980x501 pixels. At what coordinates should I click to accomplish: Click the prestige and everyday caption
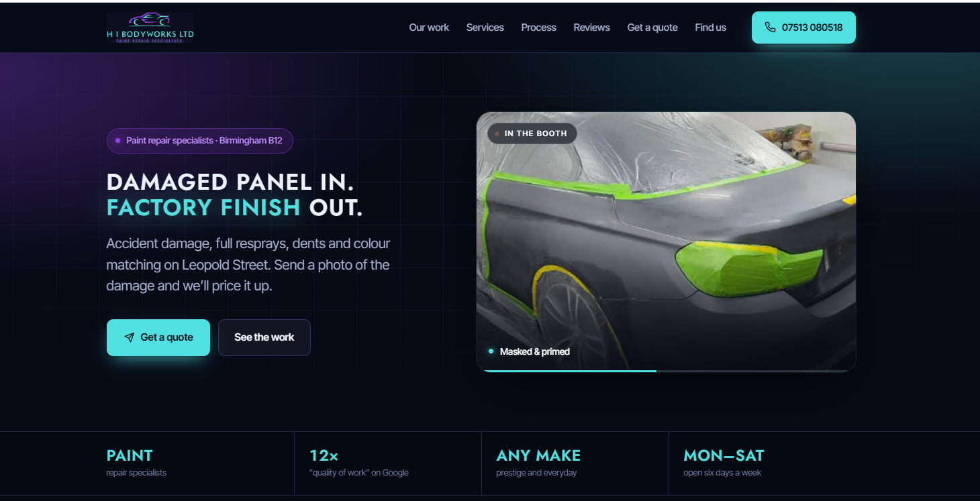(x=536, y=473)
